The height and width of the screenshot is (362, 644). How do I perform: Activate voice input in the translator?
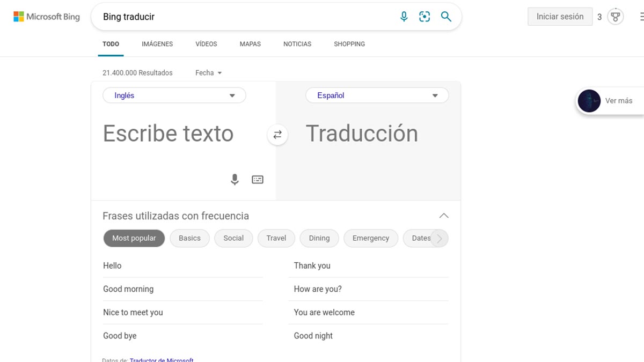click(235, 179)
